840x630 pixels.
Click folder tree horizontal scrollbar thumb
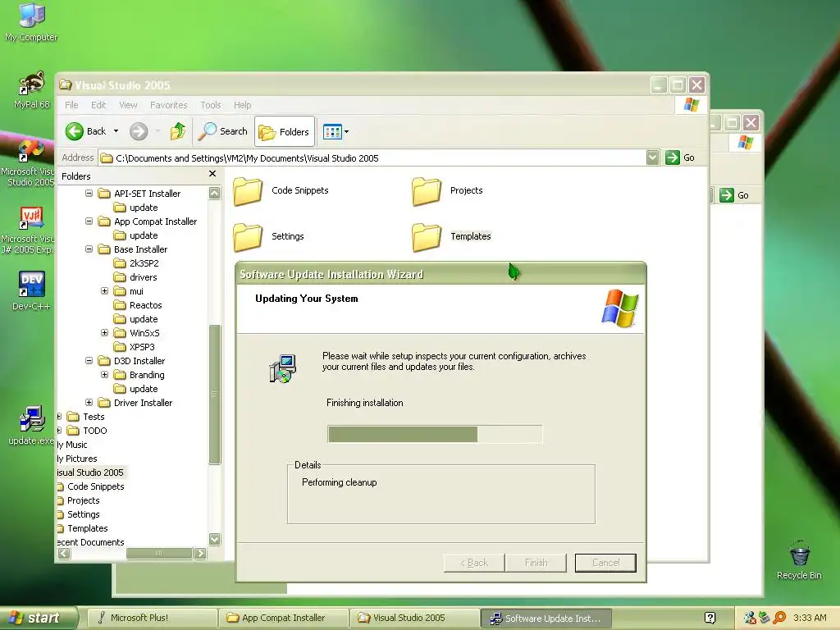pyautogui.click(x=158, y=554)
